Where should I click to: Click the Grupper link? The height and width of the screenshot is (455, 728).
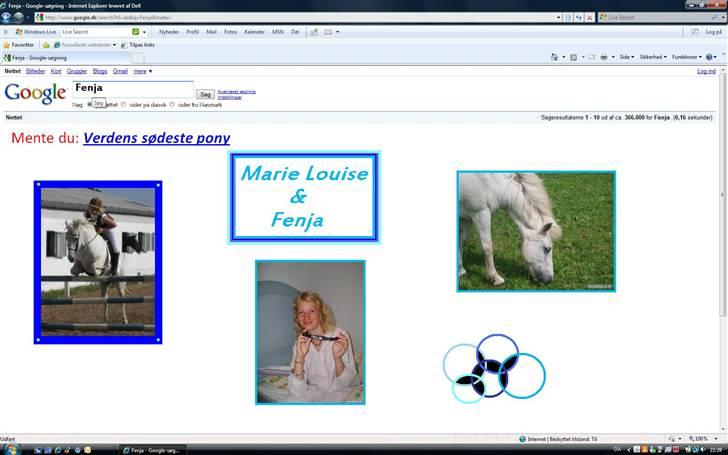pos(77,72)
